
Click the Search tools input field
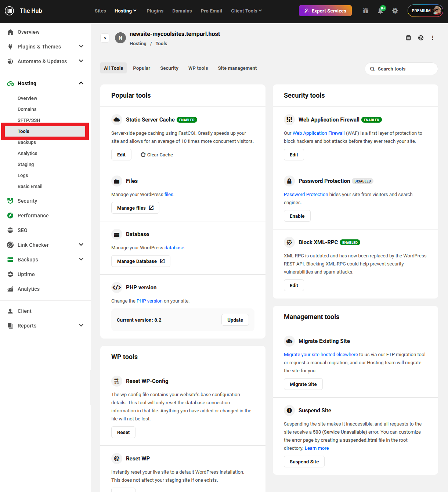[401, 69]
